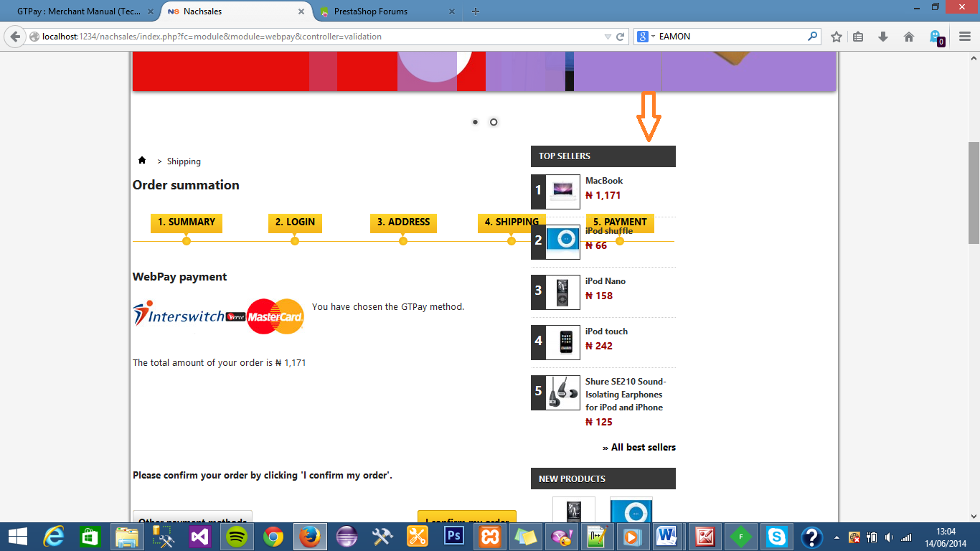This screenshot has width=980, height=551.
Task: Open the Firefox hamburger menu
Action: 965,37
